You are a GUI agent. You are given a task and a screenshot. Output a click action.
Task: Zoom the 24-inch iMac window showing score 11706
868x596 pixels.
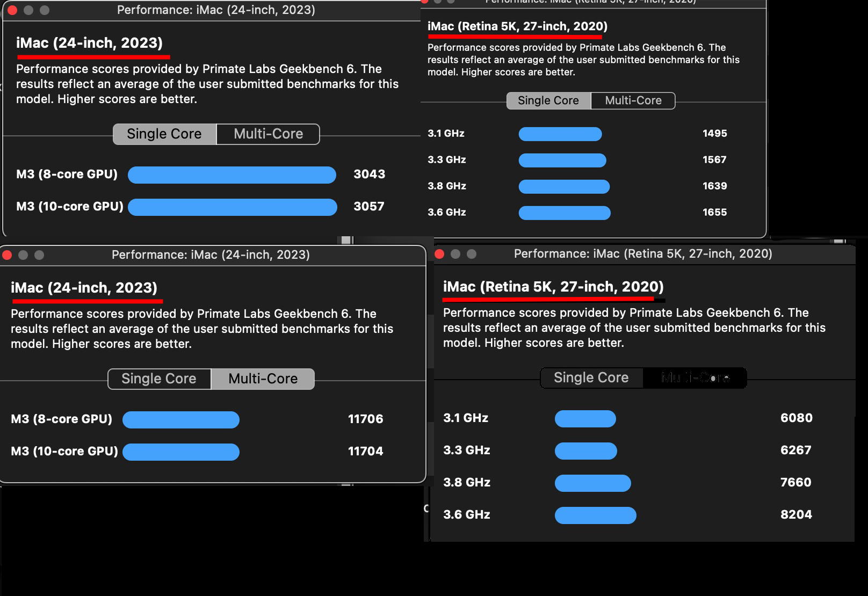coord(39,255)
